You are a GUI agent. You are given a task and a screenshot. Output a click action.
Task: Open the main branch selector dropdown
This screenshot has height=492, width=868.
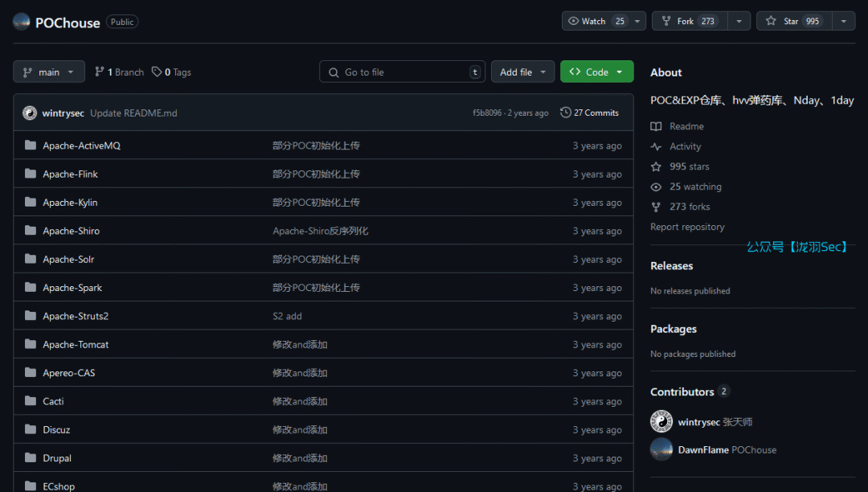tap(49, 72)
